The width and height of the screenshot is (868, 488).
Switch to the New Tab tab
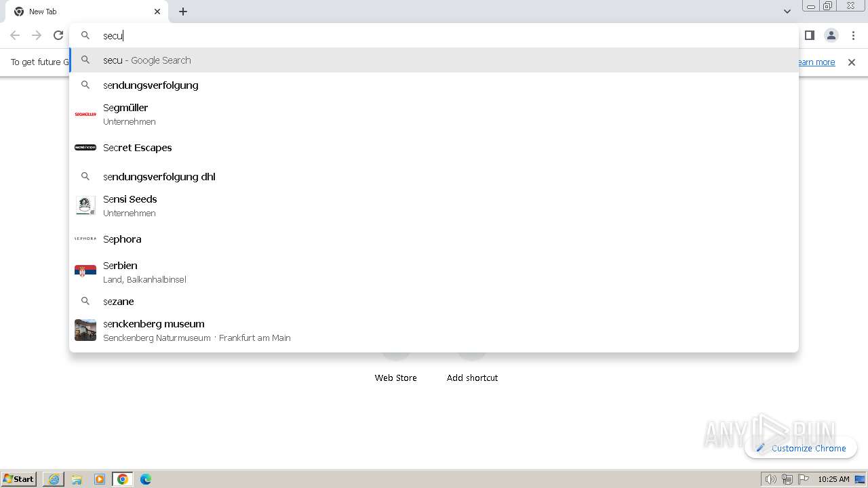tap(87, 12)
